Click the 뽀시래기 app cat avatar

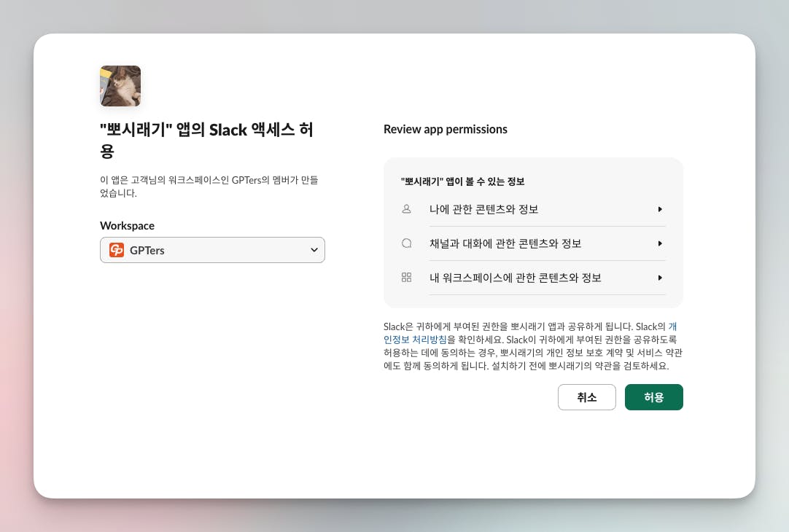(x=120, y=86)
